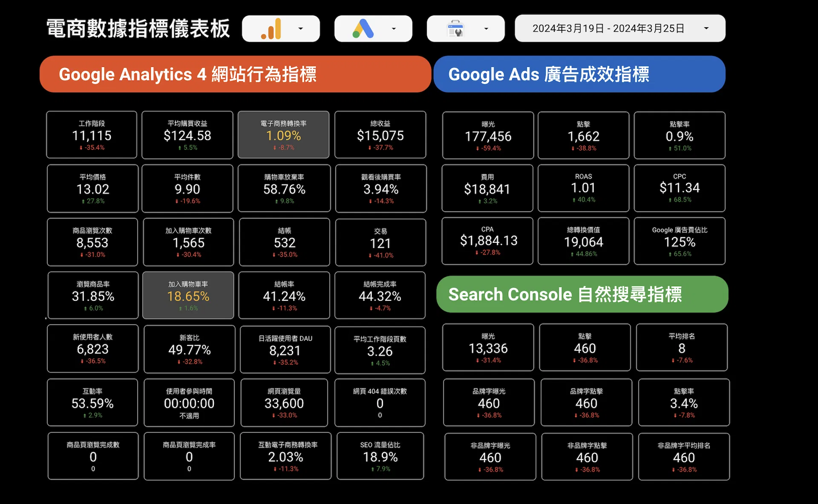Select the Google 廣告費佔比 125% scorecard
Image resolution: width=818 pixels, height=504 pixels.
pyautogui.click(x=680, y=241)
